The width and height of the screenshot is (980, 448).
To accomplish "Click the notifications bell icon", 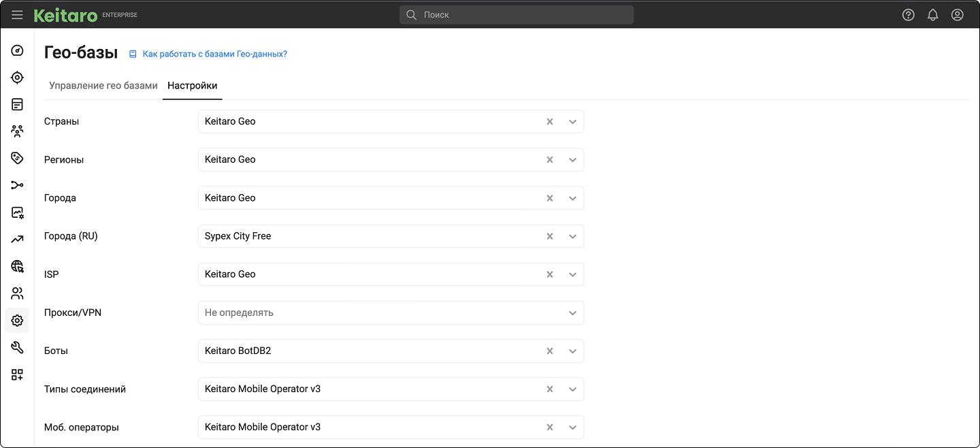I will [932, 15].
